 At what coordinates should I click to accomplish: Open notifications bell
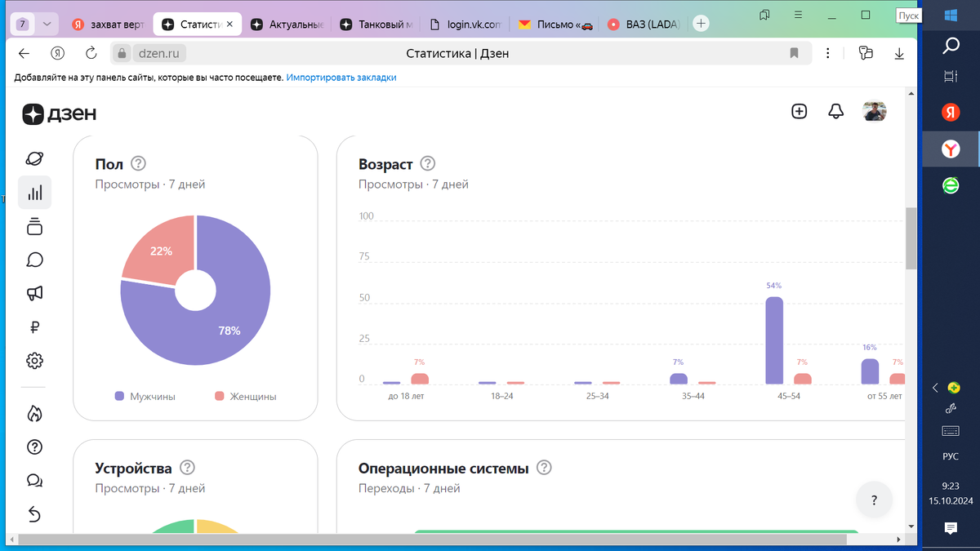click(x=835, y=112)
